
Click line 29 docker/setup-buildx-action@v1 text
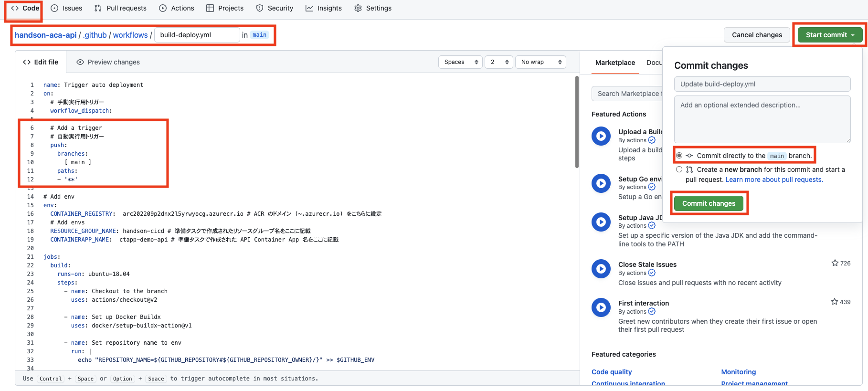click(x=141, y=326)
